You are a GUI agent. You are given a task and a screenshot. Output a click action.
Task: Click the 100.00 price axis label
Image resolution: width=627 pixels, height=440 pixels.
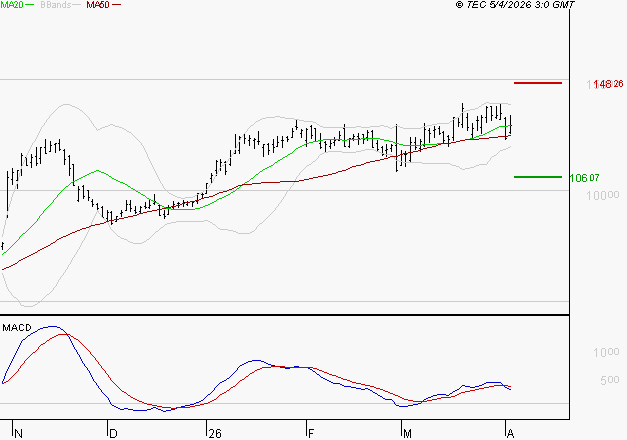pos(603,195)
